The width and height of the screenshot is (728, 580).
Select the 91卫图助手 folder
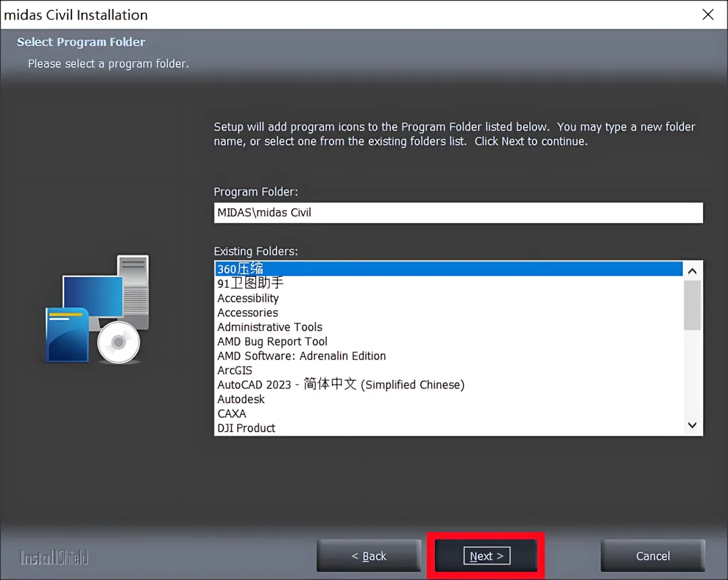coord(448,283)
